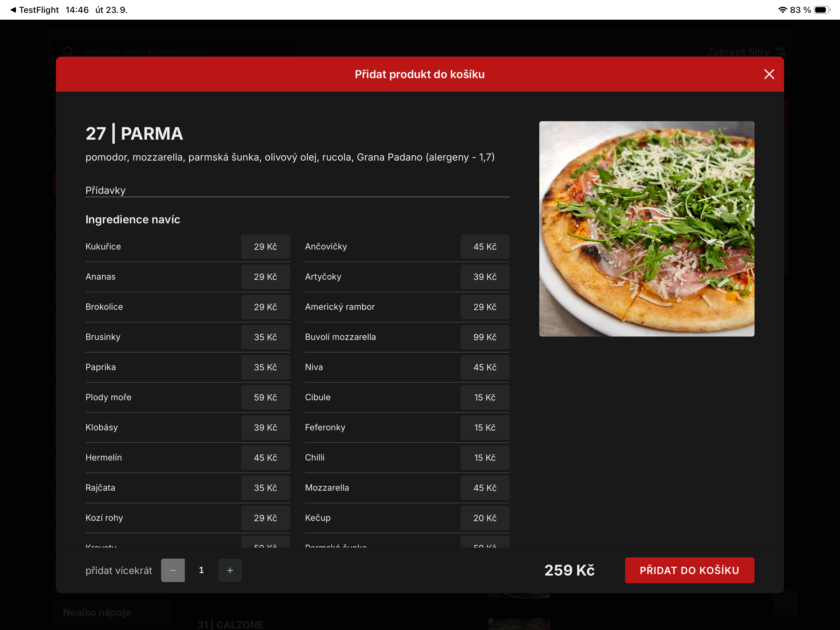
Task: Click the Brokolice ingredient label
Action: [104, 307]
